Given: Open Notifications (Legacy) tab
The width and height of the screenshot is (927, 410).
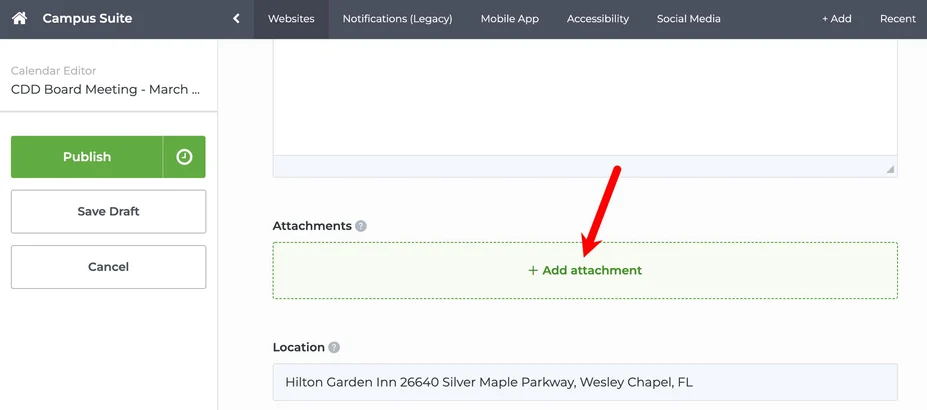Looking at the screenshot, I should click(x=397, y=19).
